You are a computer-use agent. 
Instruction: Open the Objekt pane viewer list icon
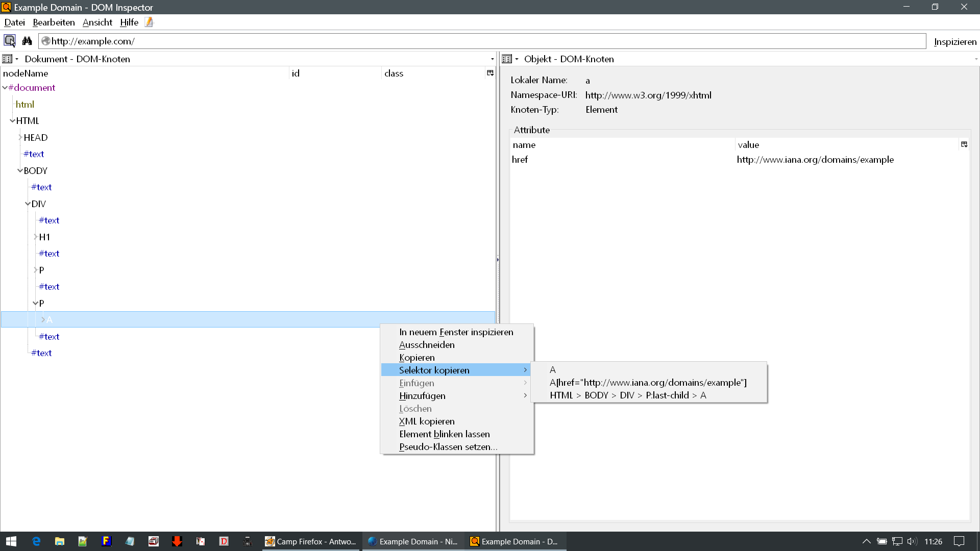click(x=507, y=59)
